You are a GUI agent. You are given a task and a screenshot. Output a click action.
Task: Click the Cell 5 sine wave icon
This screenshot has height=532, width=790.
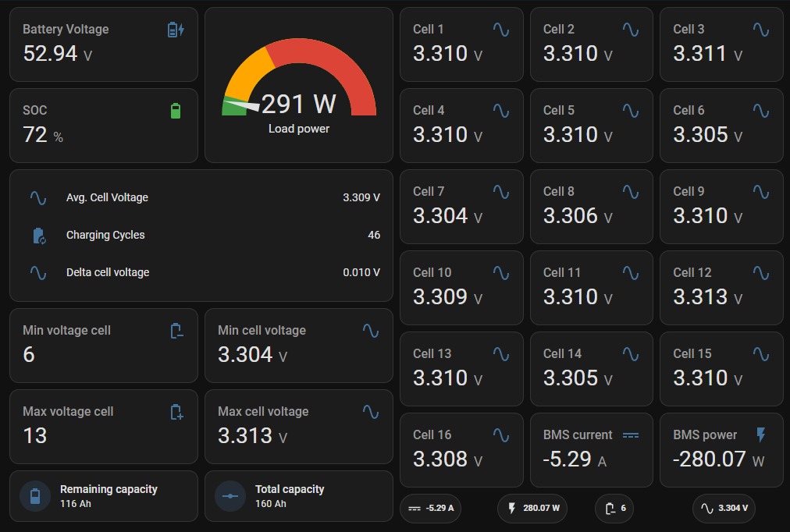coord(630,111)
